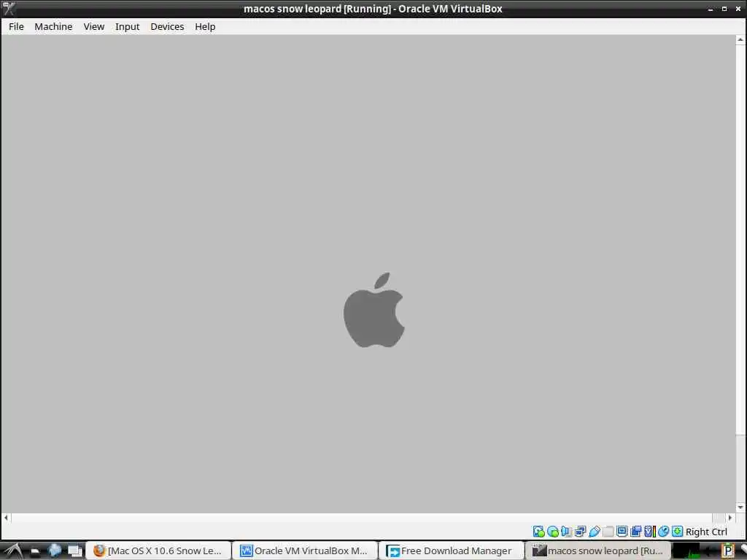Click the Apple logo in the VM screen
The width and height of the screenshot is (747, 560).
coord(374,310)
